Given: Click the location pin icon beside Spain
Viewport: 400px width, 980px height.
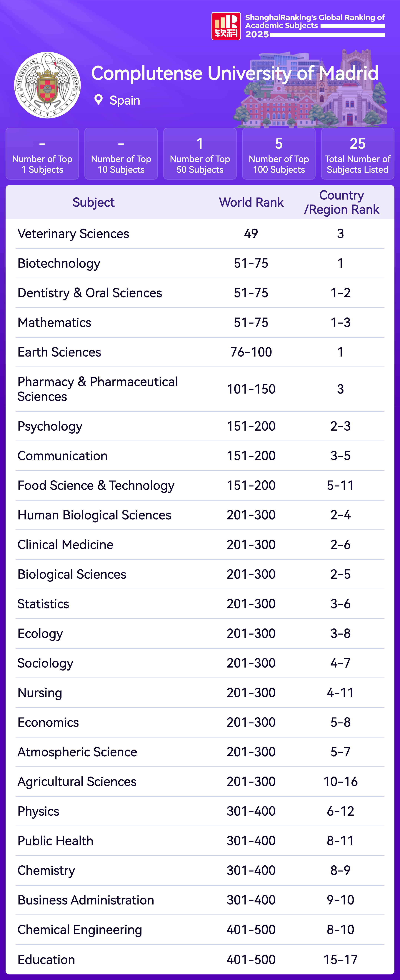Looking at the screenshot, I should (x=99, y=100).
